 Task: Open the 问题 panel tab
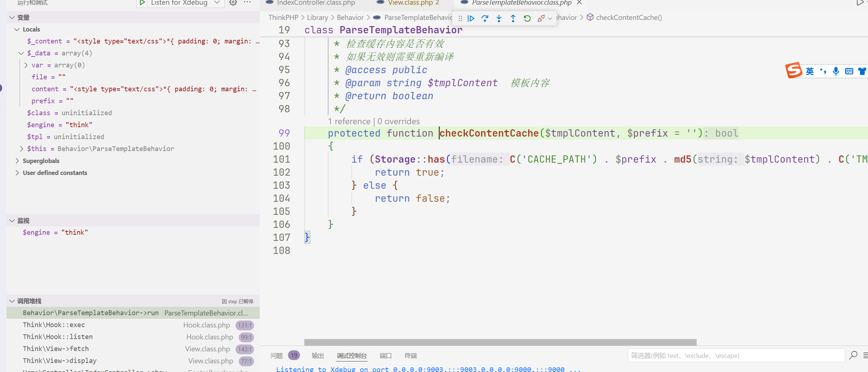point(276,356)
